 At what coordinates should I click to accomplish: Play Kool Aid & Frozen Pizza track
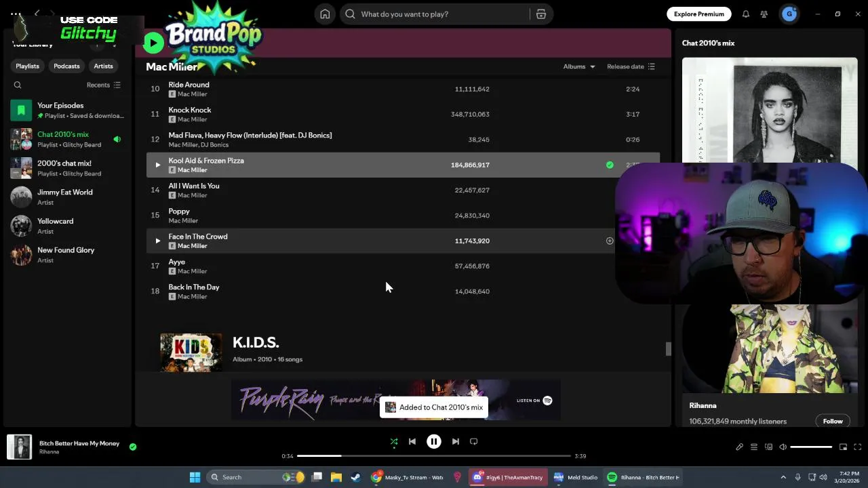click(x=157, y=165)
